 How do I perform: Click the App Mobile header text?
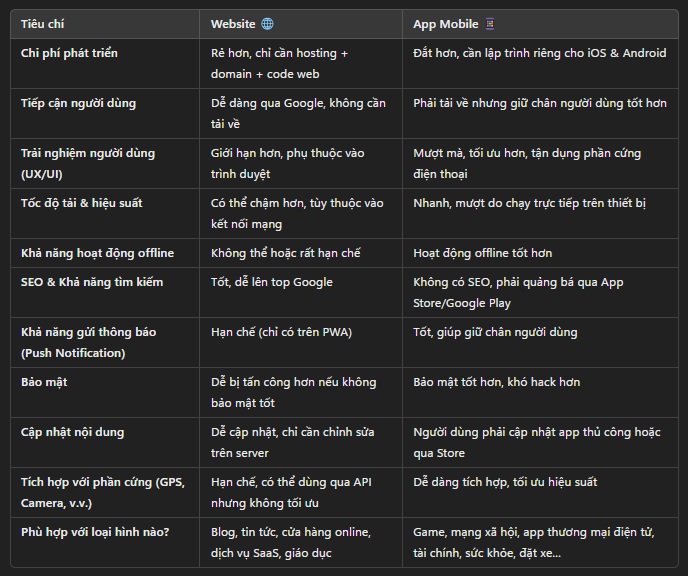[x=445, y=24]
